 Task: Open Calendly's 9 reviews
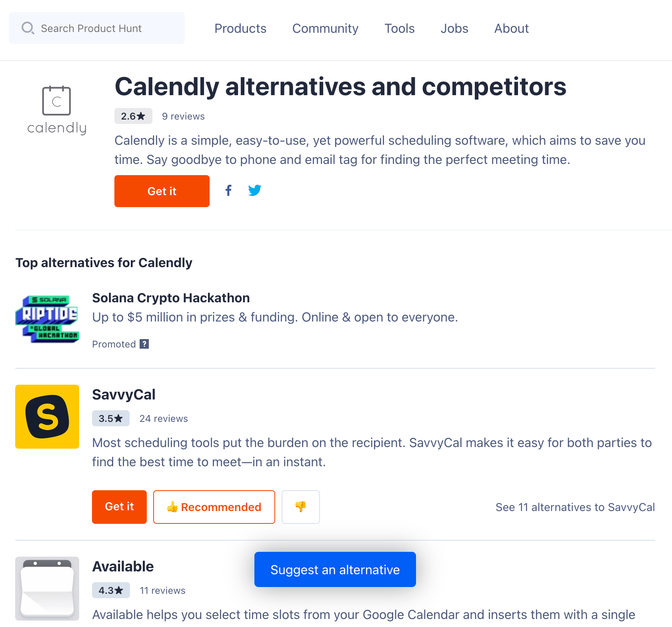pos(183,116)
